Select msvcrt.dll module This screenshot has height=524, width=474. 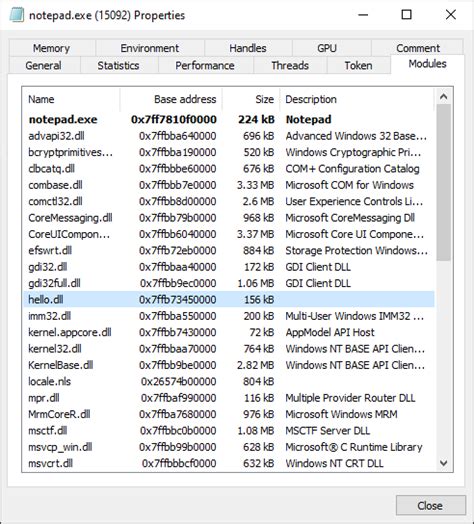[229, 463]
